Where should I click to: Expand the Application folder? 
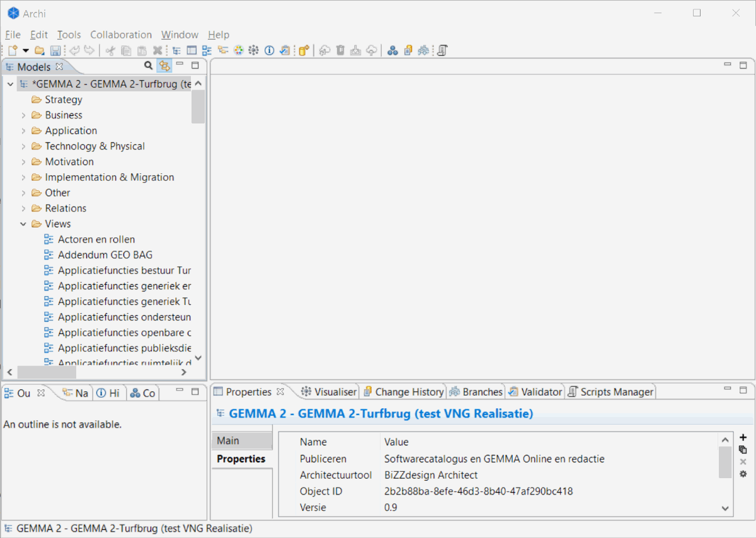tap(23, 131)
